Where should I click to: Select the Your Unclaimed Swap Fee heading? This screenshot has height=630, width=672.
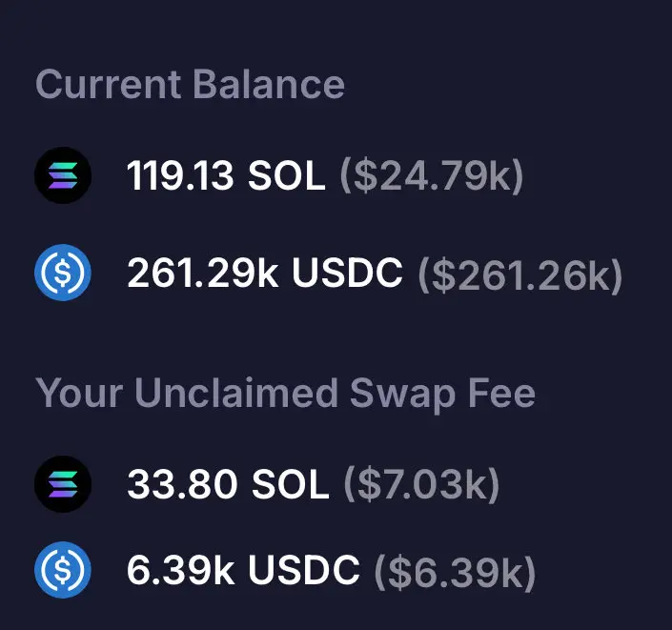point(285,393)
